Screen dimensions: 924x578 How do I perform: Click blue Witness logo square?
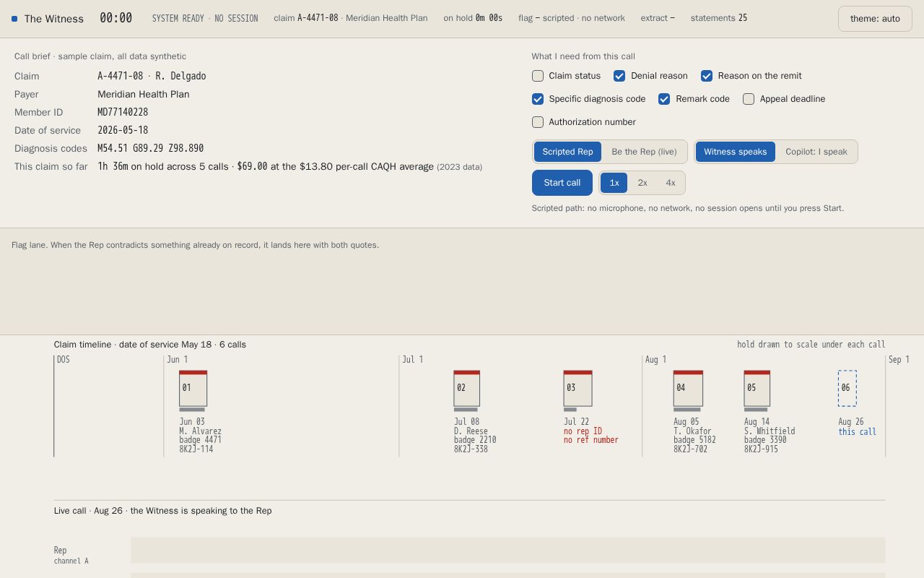click(14, 19)
